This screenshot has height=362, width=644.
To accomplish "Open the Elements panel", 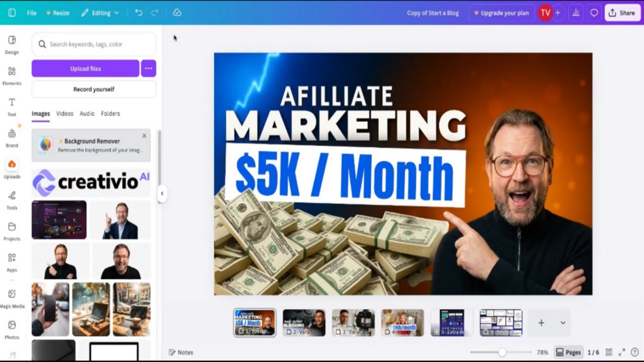I will pyautogui.click(x=12, y=76).
